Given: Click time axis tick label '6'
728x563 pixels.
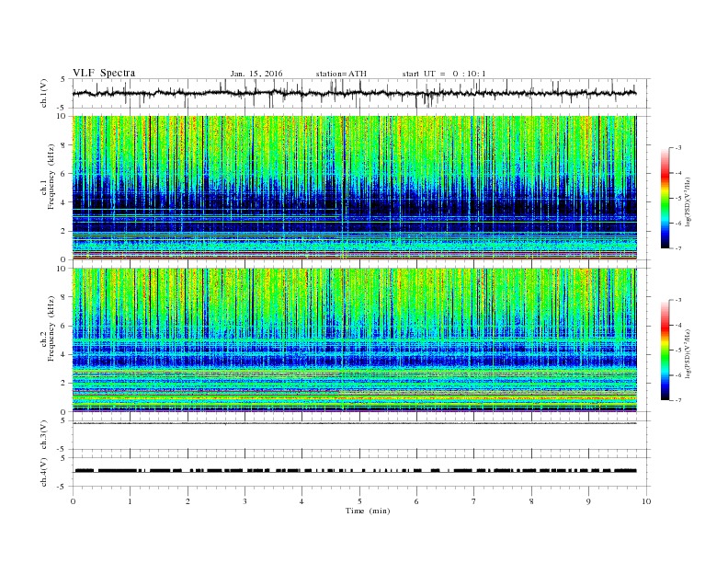Looking at the screenshot, I should click(416, 501).
